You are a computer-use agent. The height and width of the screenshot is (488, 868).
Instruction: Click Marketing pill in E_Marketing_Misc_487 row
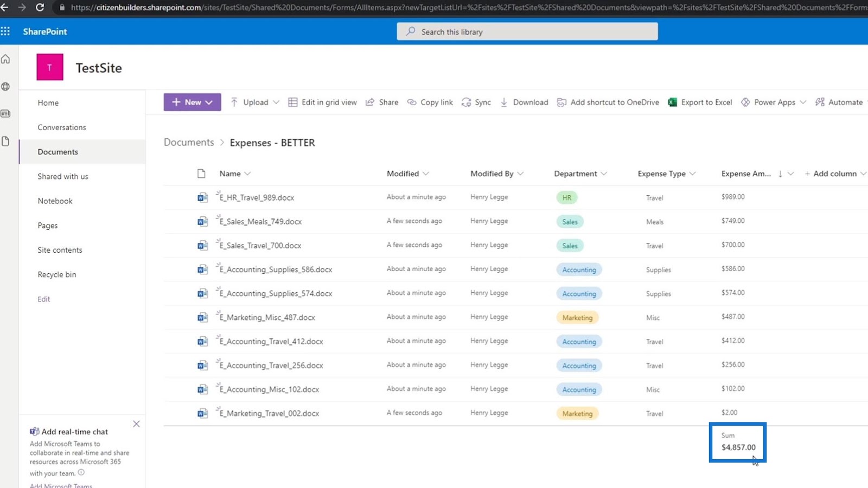coord(577,318)
